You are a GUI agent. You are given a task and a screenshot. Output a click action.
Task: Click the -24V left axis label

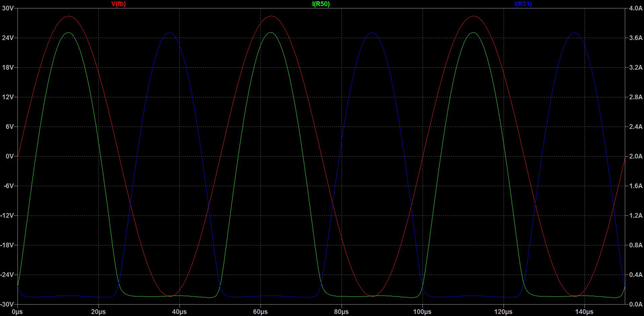tap(7, 275)
